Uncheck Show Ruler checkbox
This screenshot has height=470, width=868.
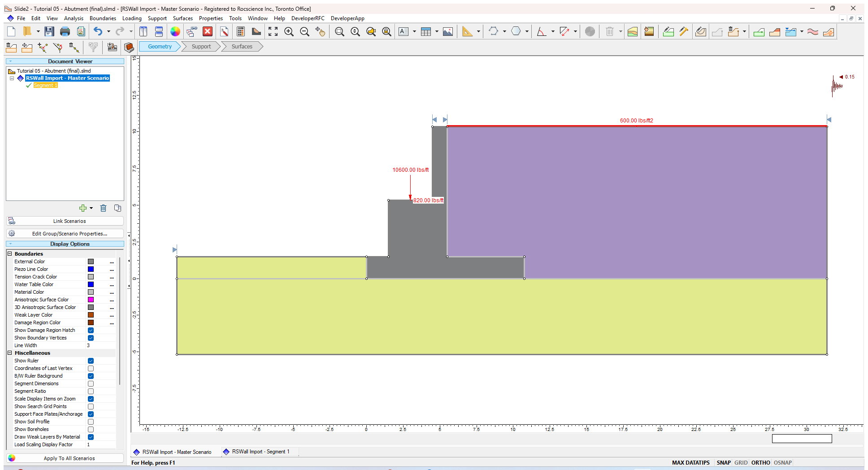[x=91, y=361]
